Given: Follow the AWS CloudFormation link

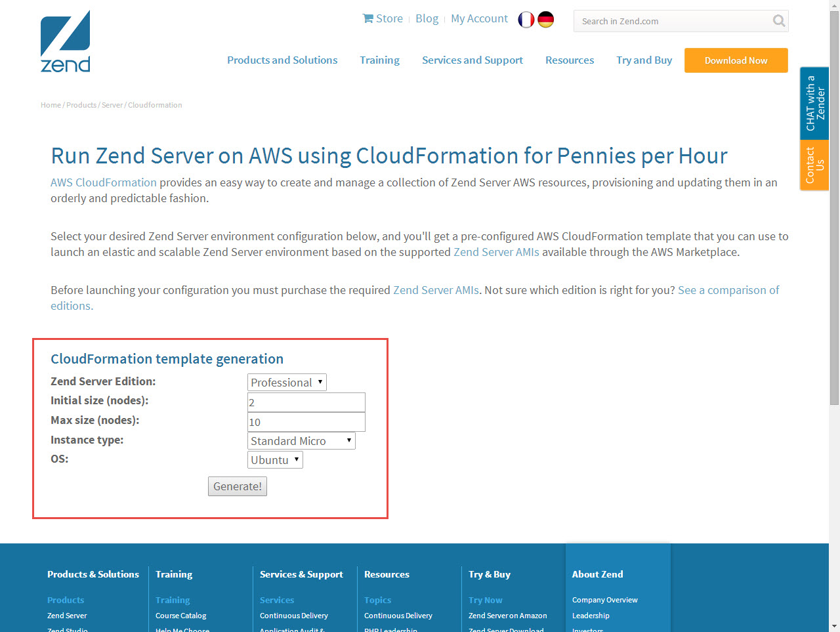Looking at the screenshot, I should [x=104, y=182].
